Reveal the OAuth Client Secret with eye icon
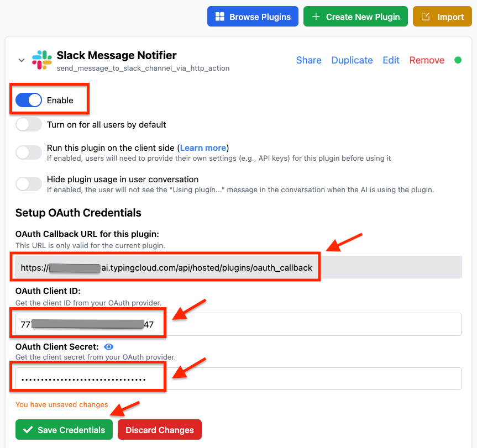 pyautogui.click(x=108, y=347)
